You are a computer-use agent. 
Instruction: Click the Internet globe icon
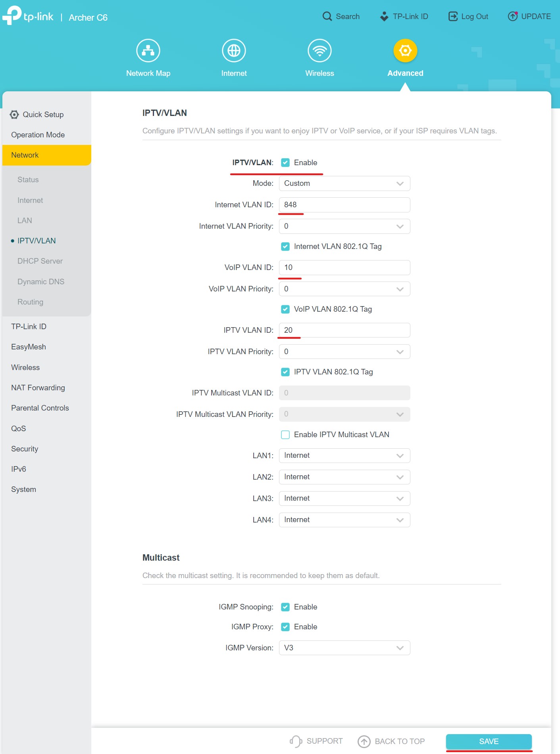pyautogui.click(x=234, y=51)
